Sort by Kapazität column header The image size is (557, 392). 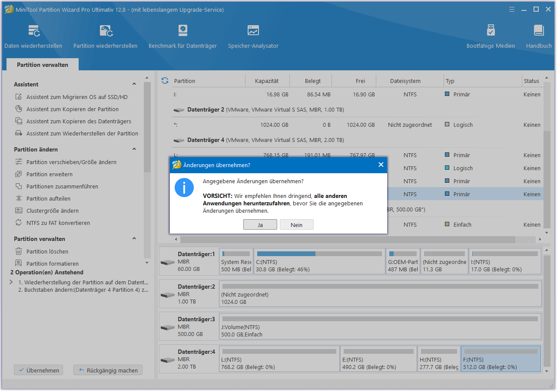267,81
